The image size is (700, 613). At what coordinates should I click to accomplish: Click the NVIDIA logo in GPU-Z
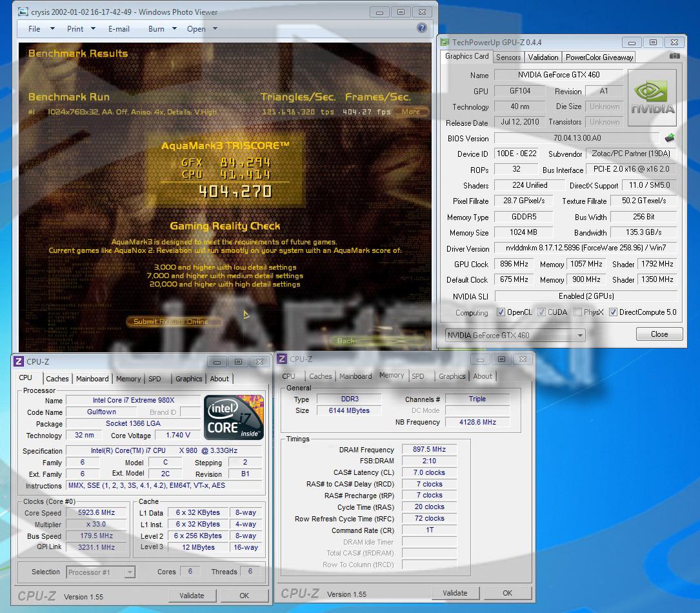pos(652,97)
